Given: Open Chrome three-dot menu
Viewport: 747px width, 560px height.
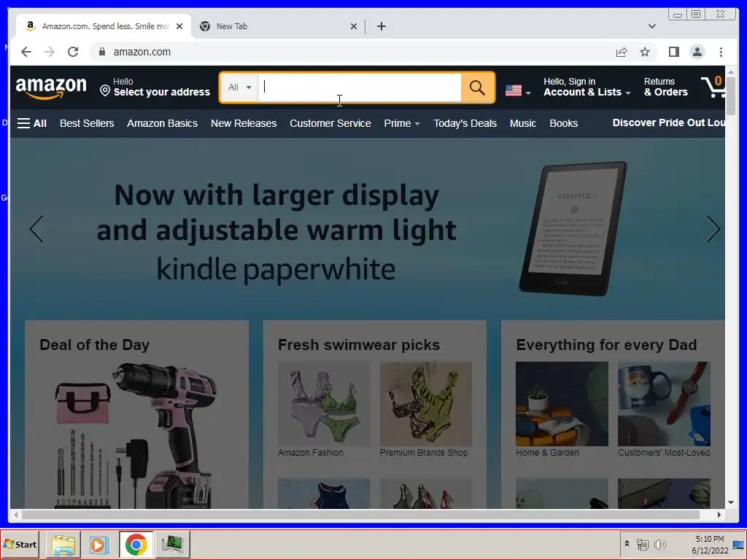Looking at the screenshot, I should tap(721, 52).
